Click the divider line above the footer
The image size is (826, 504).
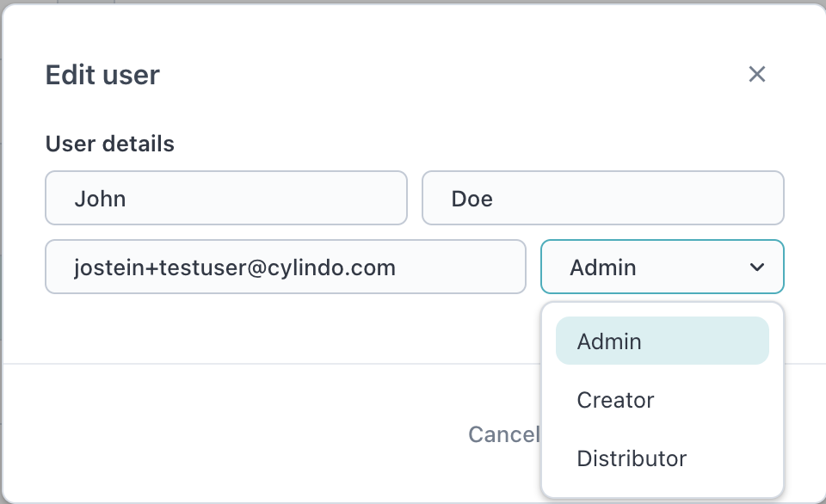point(258,364)
